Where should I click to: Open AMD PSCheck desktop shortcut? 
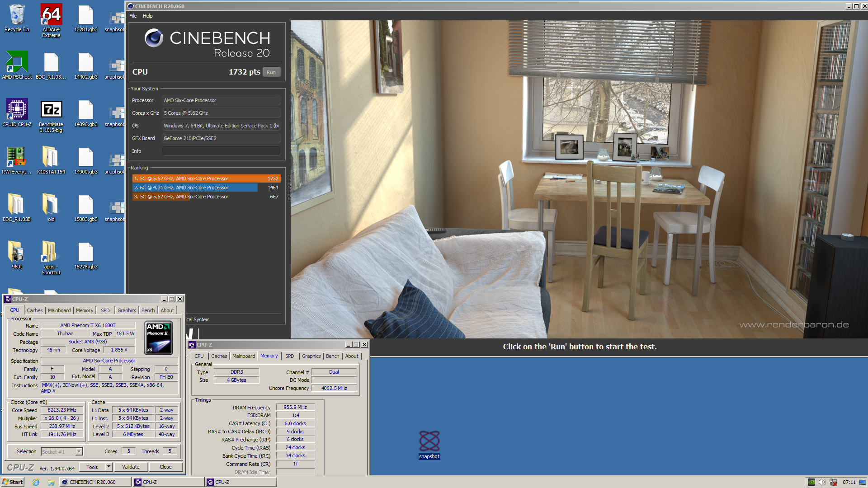click(17, 66)
